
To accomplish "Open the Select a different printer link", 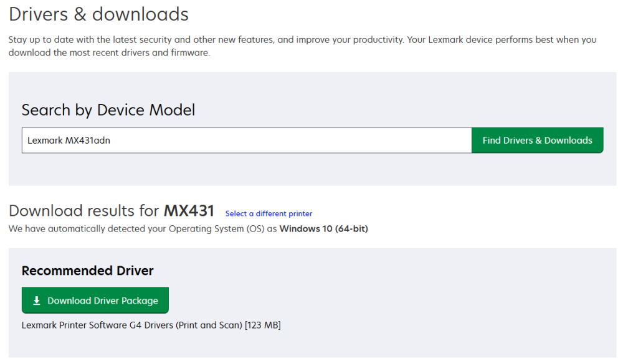I will pyautogui.click(x=269, y=213).
